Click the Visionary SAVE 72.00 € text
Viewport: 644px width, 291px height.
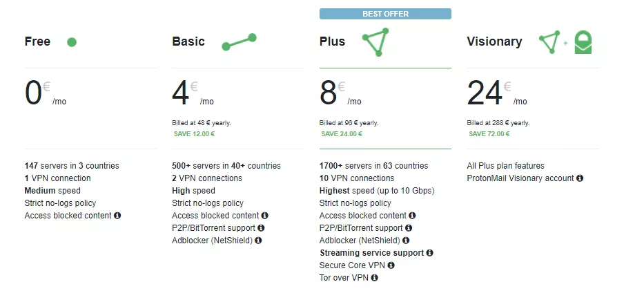(x=488, y=134)
